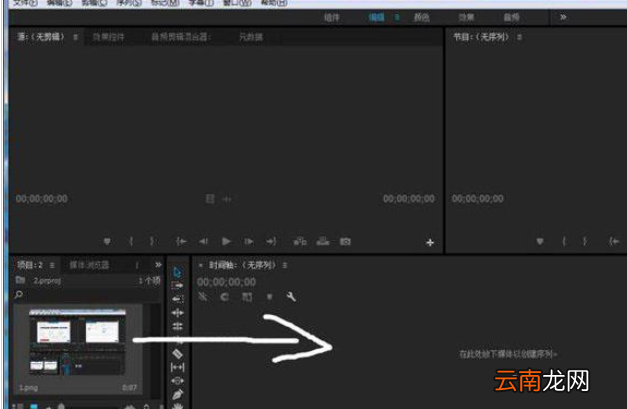The height and width of the screenshot is (409, 627).
Task: Click the Overwrite button in Source monitor
Action: coord(323,241)
